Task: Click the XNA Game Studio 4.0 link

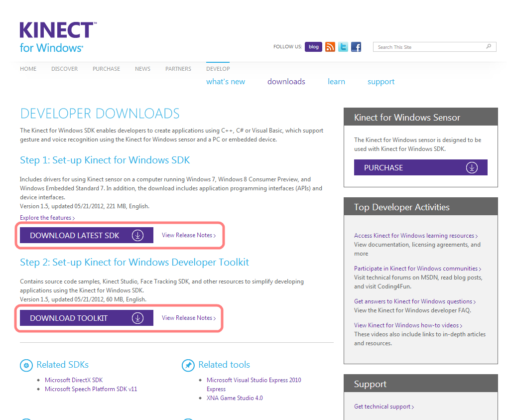Action: pos(234,398)
